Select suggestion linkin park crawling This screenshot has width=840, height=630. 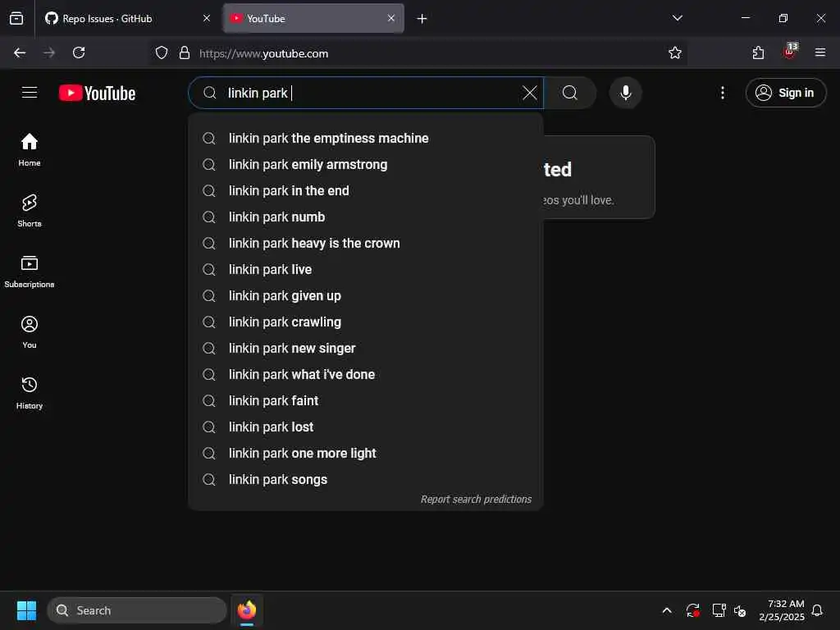pyautogui.click(x=366, y=322)
